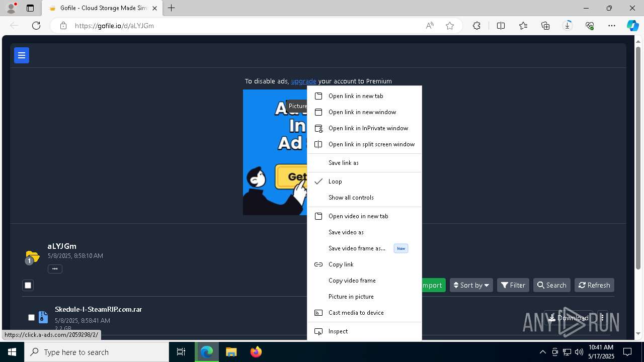Open the Sort by dropdown
The width and height of the screenshot is (644, 362).
[471, 285]
